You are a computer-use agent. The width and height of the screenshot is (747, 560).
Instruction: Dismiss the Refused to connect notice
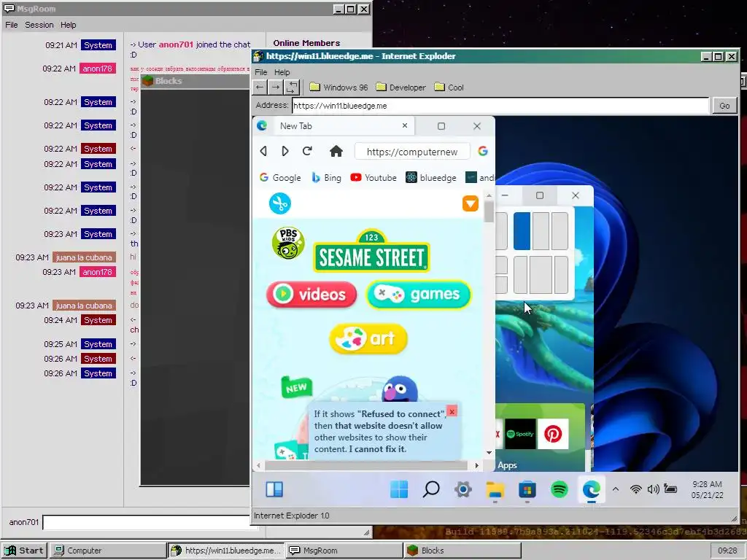click(452, 411)
